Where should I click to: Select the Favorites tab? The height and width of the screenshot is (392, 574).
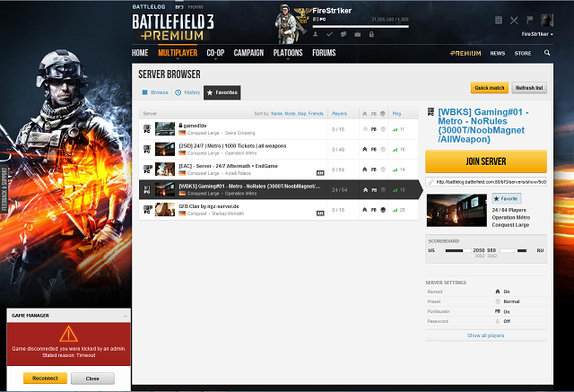pos(222,92)
